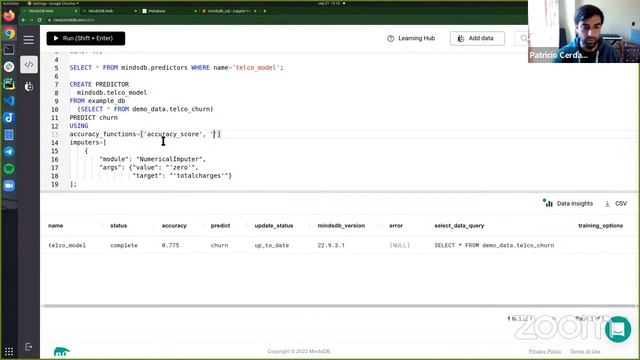
Task: Open the hamburger menu in the sidebar
Action: click(x=29, y=40)
